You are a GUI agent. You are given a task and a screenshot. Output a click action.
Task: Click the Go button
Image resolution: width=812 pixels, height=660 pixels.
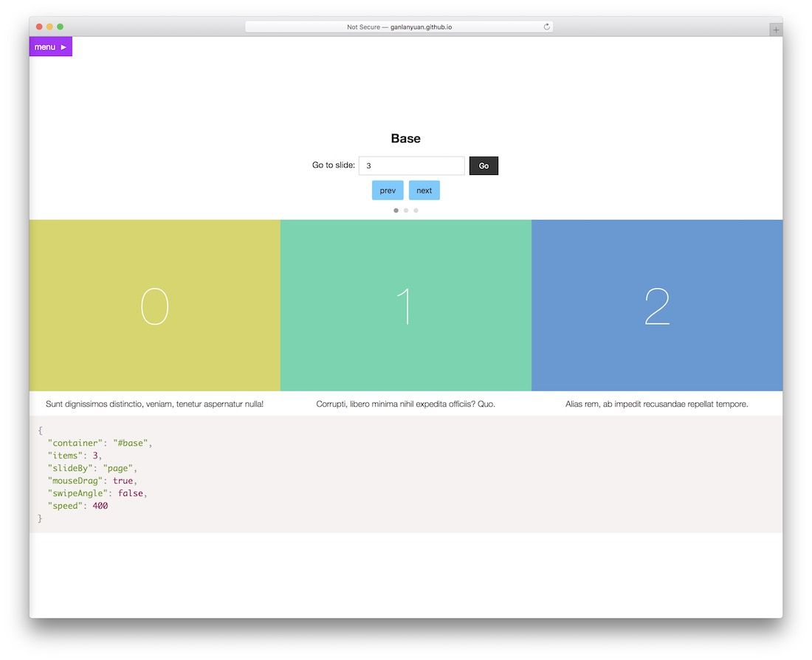pos(484,166)
